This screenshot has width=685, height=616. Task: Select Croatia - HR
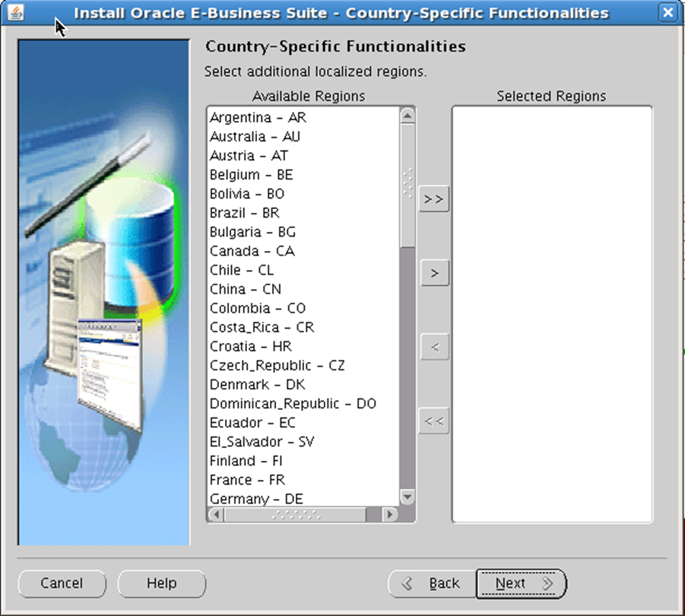click(303, 347)
